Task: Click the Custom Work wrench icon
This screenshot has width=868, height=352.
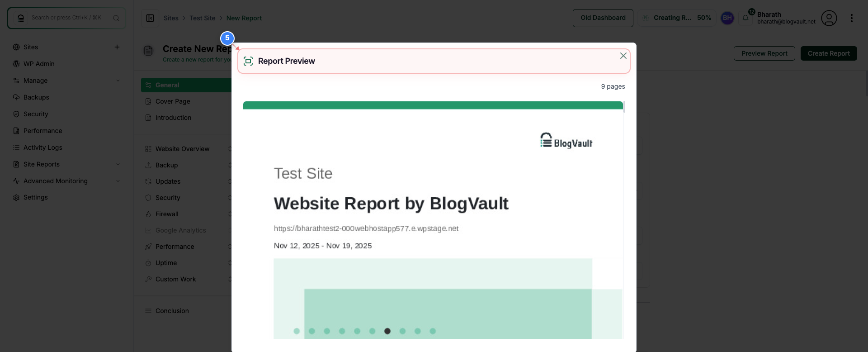Action: click(x=148, y=279)
